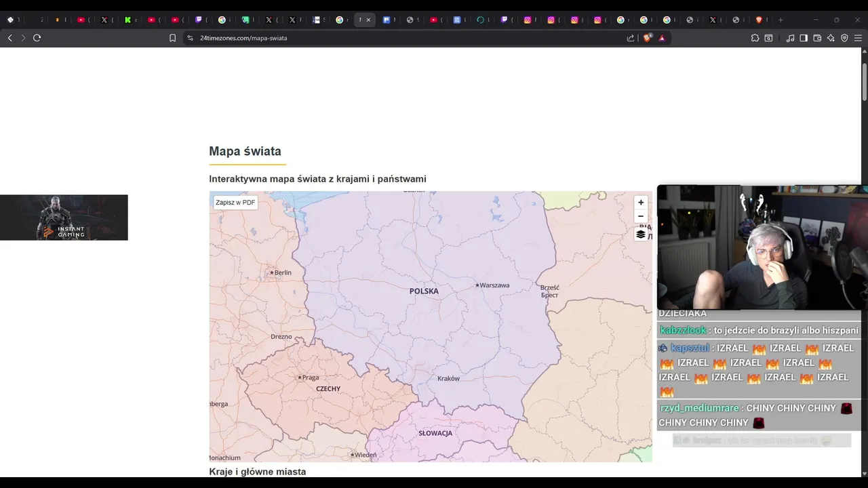The width and height of the screenshot is (868, 488).
Task: Open the Brave Shields lion icon
Action: coord(647,38)
